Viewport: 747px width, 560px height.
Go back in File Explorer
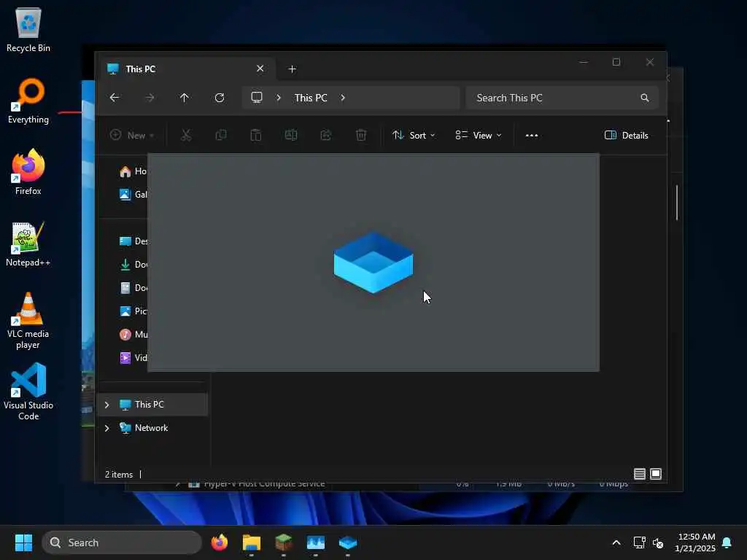[x=115, y=98]
